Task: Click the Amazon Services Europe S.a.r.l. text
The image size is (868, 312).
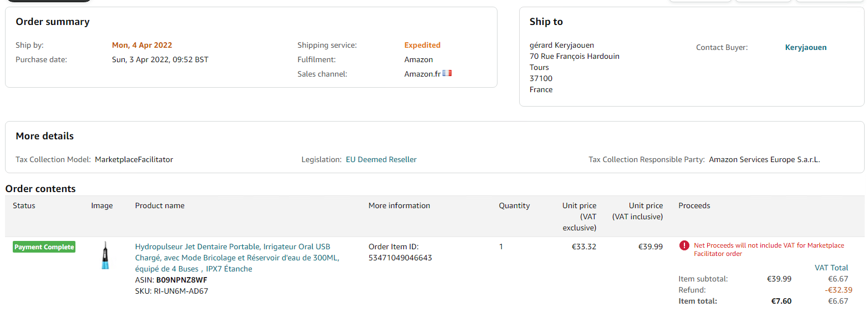Action: (x=764, y=159)
